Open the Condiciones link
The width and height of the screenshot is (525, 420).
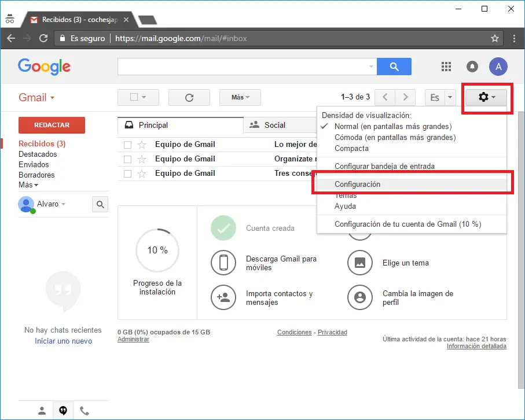point(294,332)
